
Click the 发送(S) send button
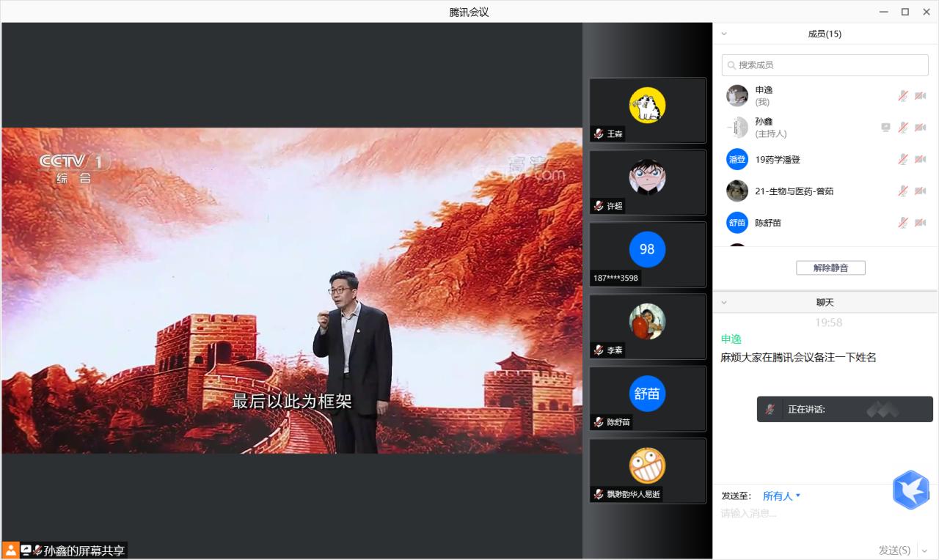[x=894, y=550]
